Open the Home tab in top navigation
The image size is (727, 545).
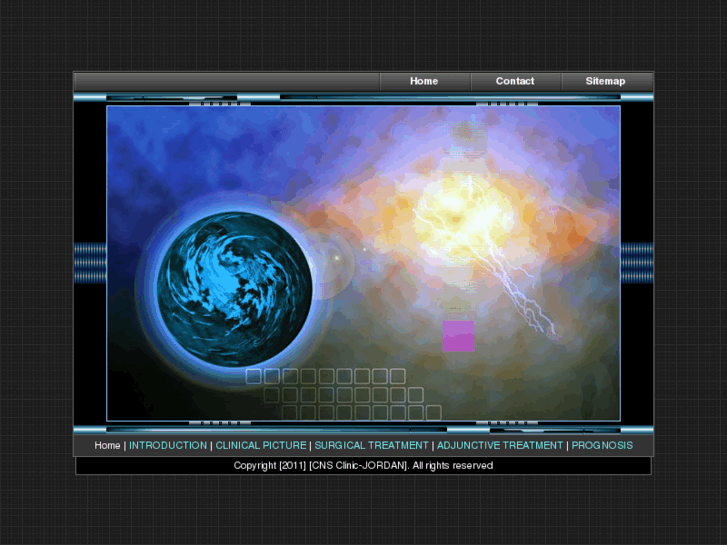(425, 82)
